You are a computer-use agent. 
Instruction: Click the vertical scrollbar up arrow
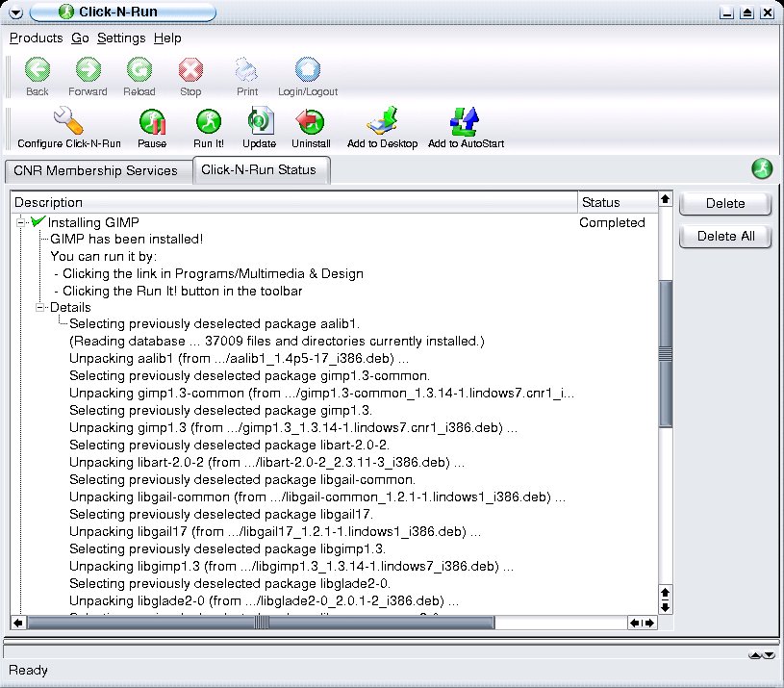[665, 199]
